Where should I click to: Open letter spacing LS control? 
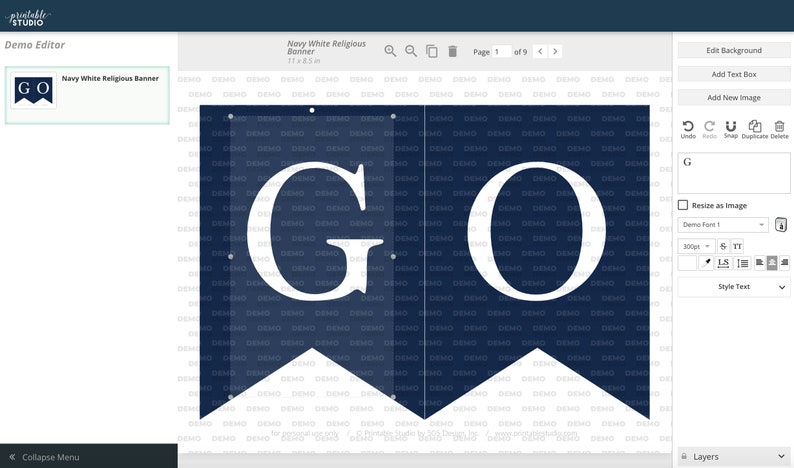click(x=723, y=262)
